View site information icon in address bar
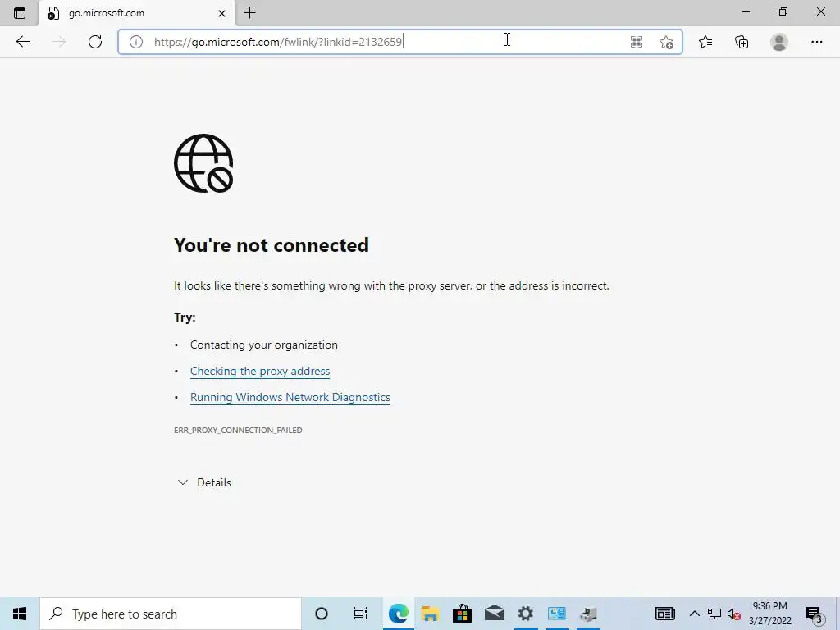 click(136, 42)
